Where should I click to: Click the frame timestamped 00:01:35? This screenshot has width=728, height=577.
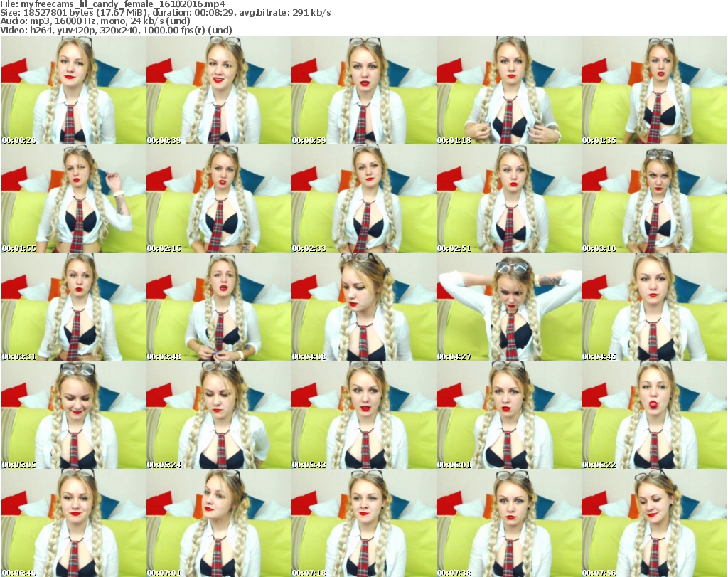(653, 90)
